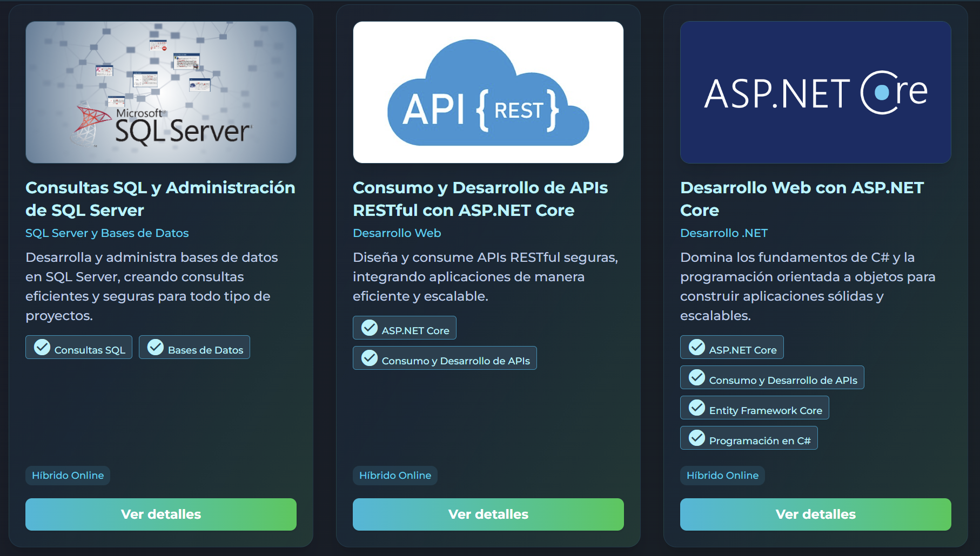Click the Entity Framework Core tag label
980x556 pixels.
[x=766, y=411]
